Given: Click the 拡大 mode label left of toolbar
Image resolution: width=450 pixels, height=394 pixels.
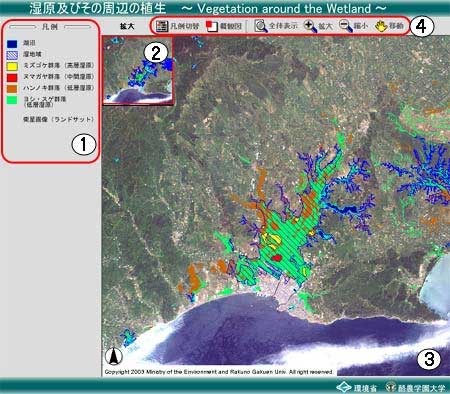Looking at the screenshot, I should pyautogui.click(x=127, y=26).
